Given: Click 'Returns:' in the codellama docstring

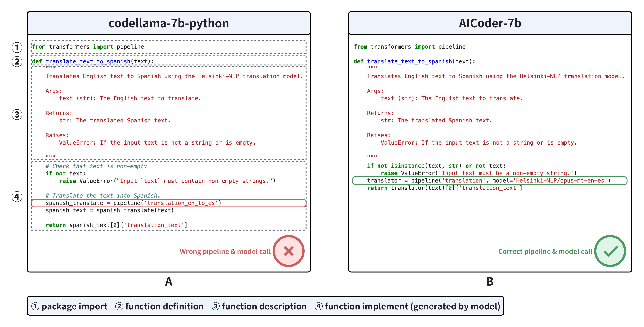Looking at the screenshot, I should [x=59, y=113].
